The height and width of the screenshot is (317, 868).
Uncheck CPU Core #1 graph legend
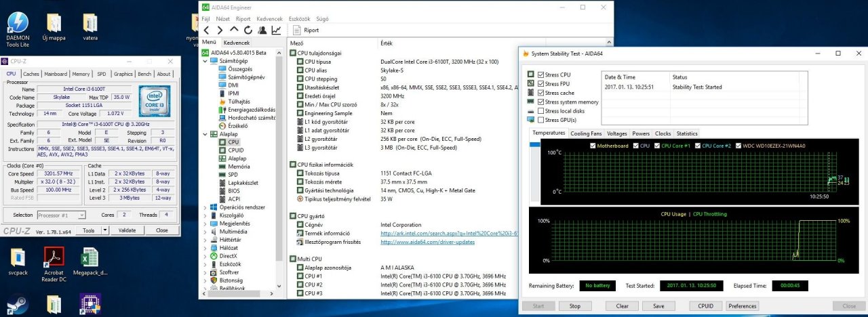(656, 146)
